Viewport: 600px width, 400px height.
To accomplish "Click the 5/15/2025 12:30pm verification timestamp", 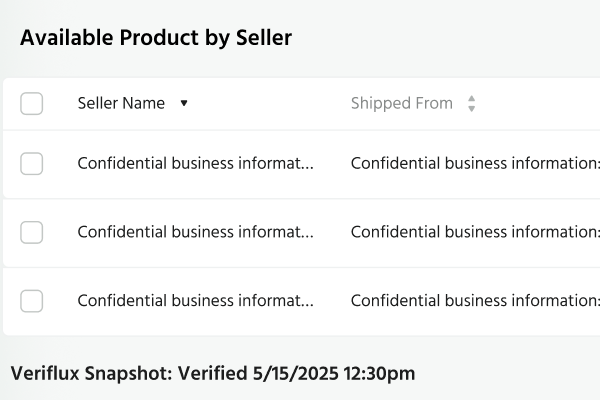I will coord(335,374).
